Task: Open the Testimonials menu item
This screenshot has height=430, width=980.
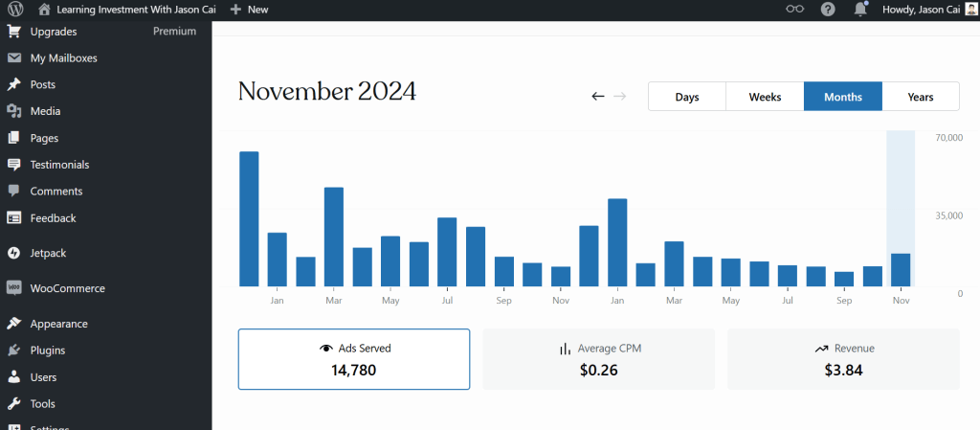Action: tap(59, 165)
